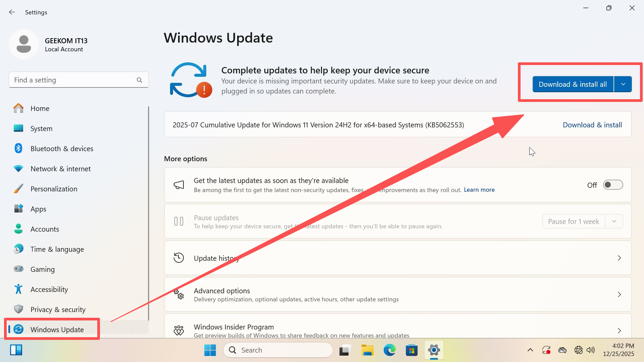The width and height of the screenshot is (644, 362).
Task: Toggle 'Get the latest updates as soon as available'
Action: coord(613,185)
